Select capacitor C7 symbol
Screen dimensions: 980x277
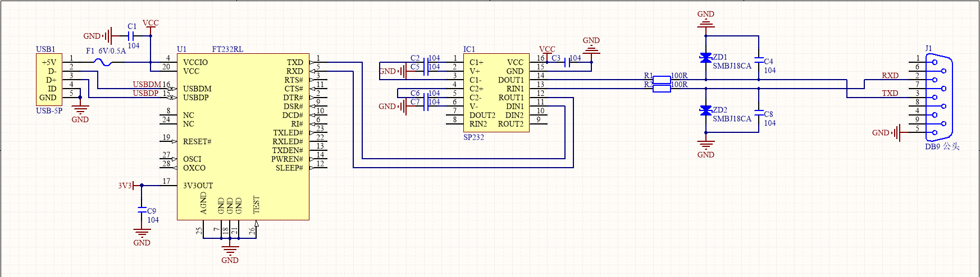click(425, 107)
